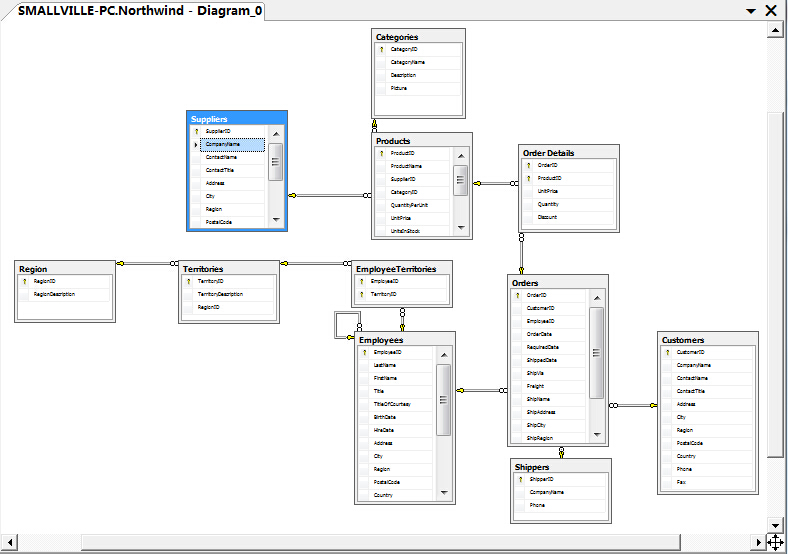Open the active documents dropdown arrow

click(751, 11)
